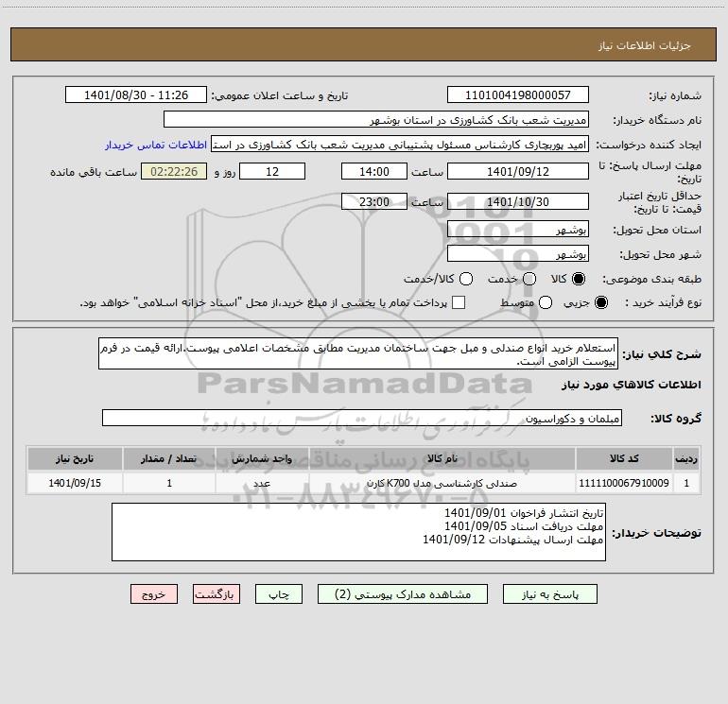The height and width of the screenshot is (704, 728).
Task: Click the جزئیات اطلاعات نیاز header title
Action: pos(645,45)
